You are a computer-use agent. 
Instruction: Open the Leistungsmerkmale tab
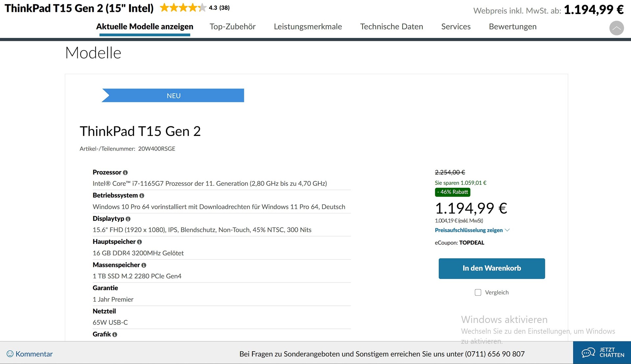coord(308,27)
